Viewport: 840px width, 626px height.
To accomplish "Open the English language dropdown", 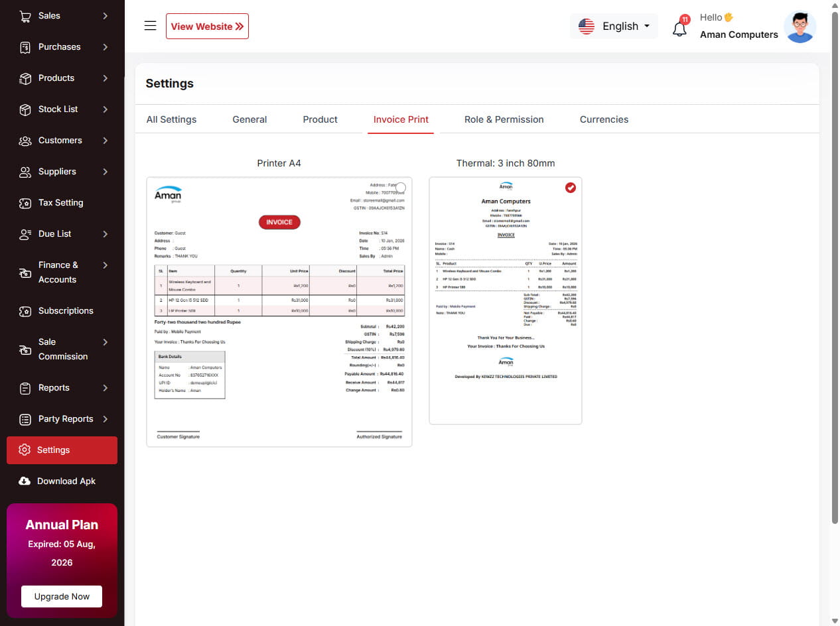I will (614, 27).
